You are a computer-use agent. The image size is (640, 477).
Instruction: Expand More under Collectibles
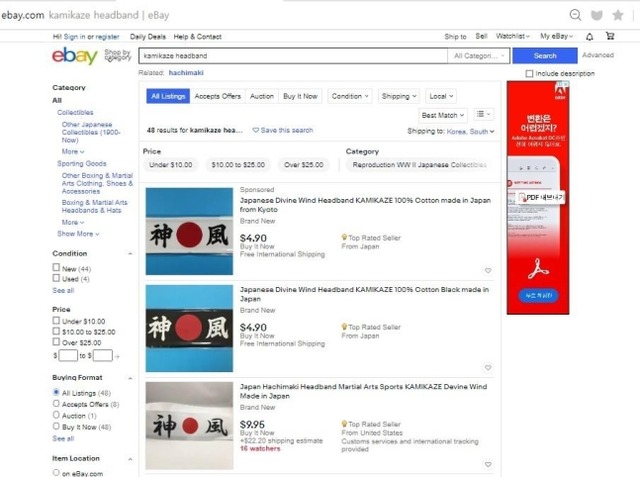pos(73,151)
